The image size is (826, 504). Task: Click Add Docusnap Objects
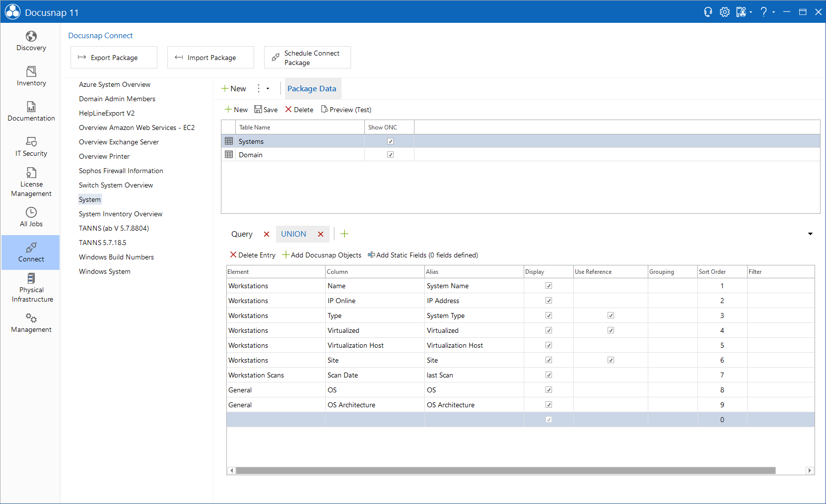322,255
